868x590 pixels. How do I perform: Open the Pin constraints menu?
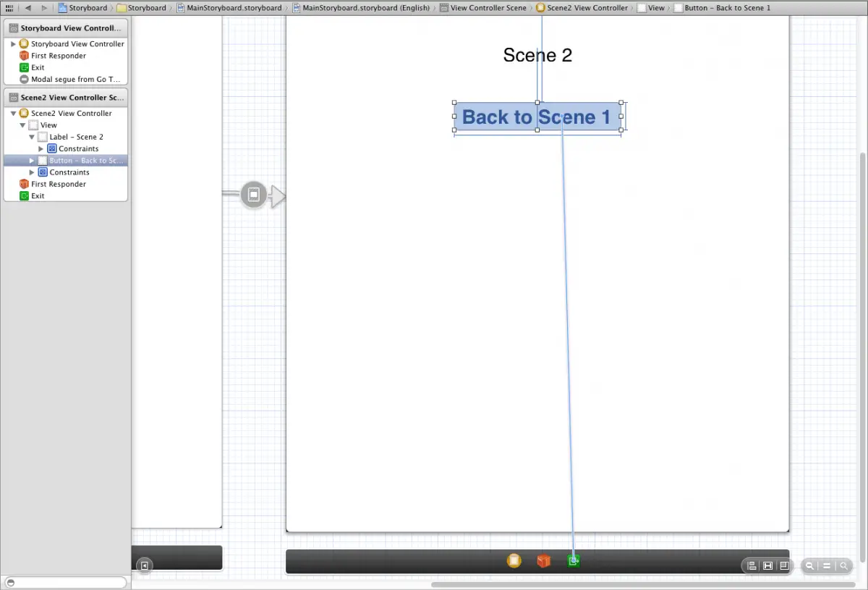tap(767, 566)
